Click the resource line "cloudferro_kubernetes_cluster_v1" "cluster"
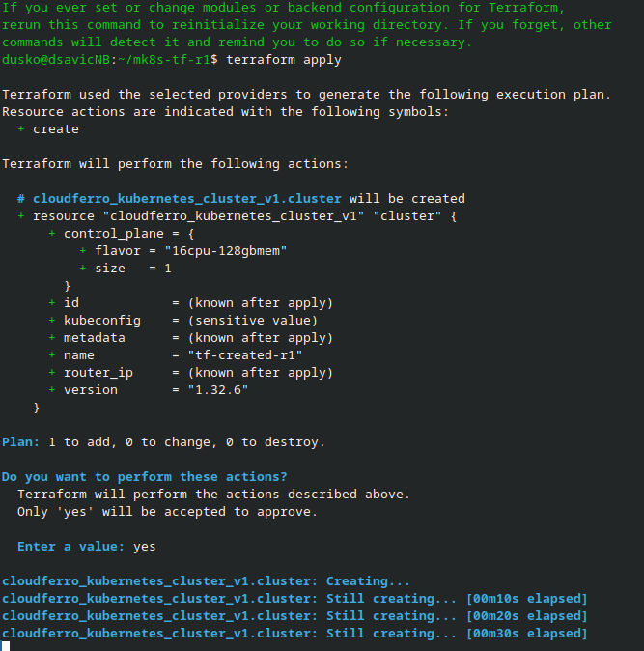Screen dimensions: 644x651 coord(237,216)
